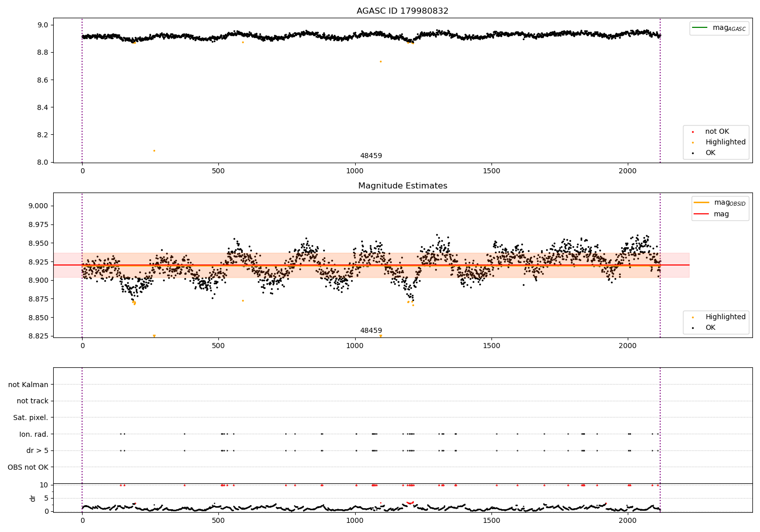The image size is (760, 532).
Task: Click the 48459 label in the top plot
Action: (x=371, y=156)
